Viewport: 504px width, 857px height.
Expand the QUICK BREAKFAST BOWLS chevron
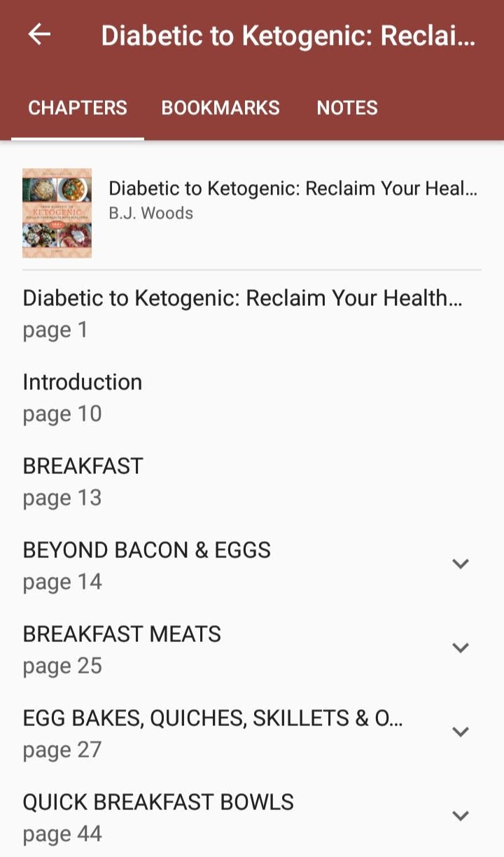(460, 816)
